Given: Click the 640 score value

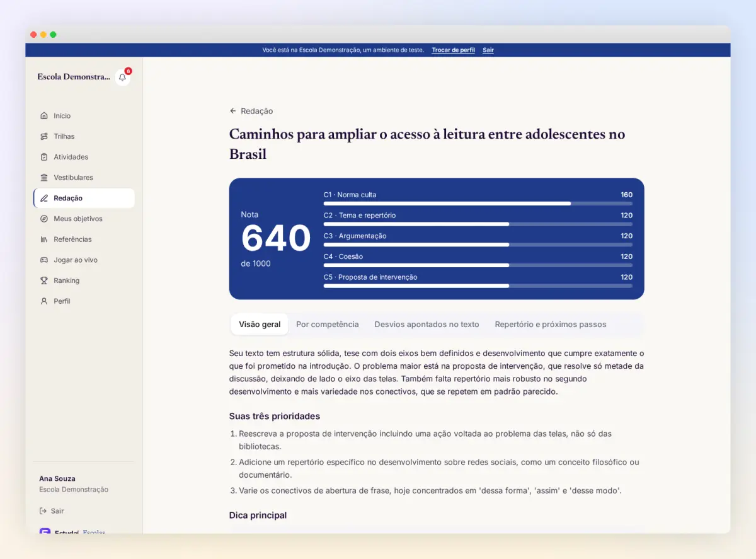Looking at the screenshot, I should [x=276, y=239].
